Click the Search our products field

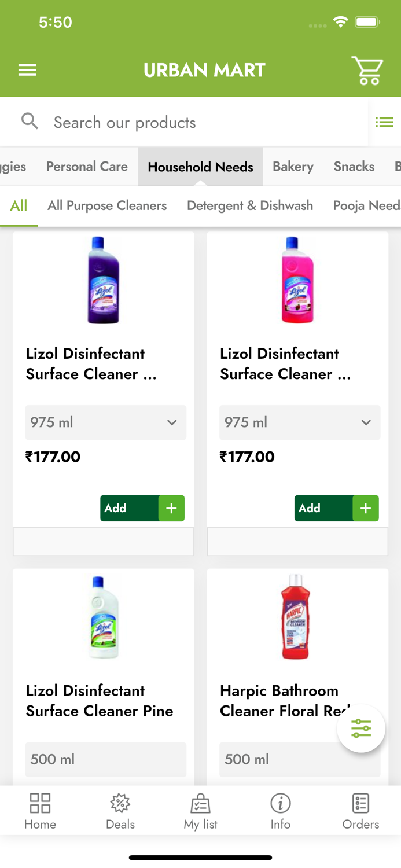pyautogui.click(x=203, y=122)
